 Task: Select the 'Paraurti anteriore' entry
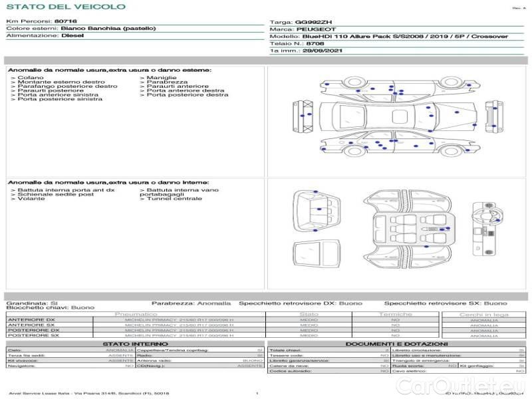click(x=178, y=86)
